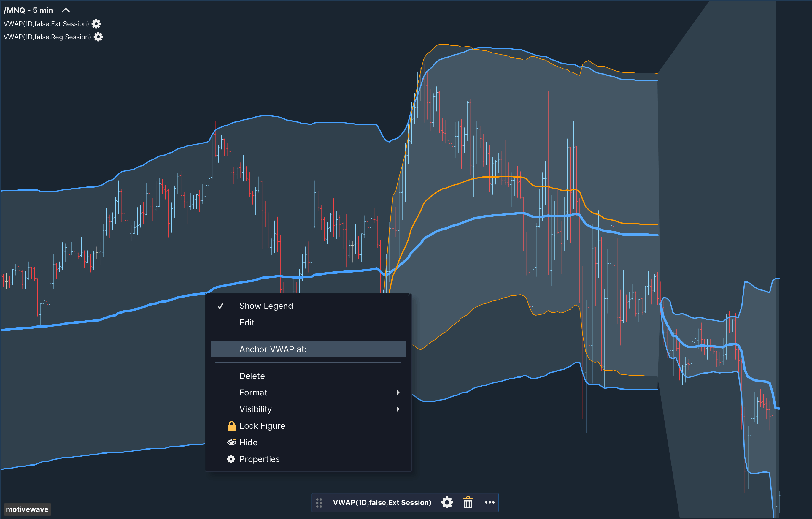
Task: Toggle Lock Figure in the context menu
Action: click(x=262, y=426)
